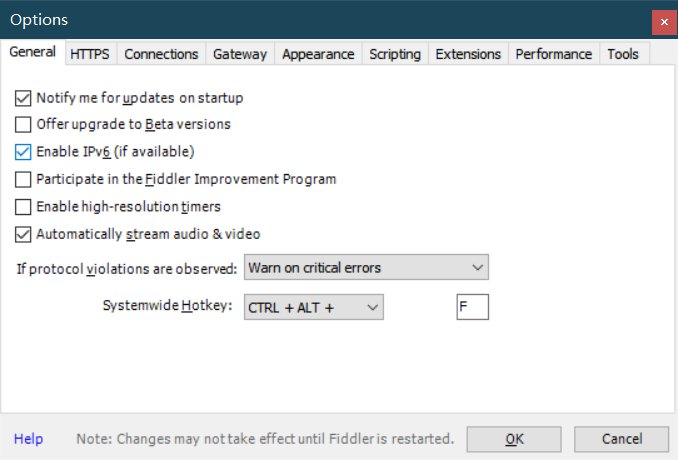Image resolution: width=678 pixels, height=460 pixels.
Task: Switch to the HTTPS tab
Action: point(90,54)
